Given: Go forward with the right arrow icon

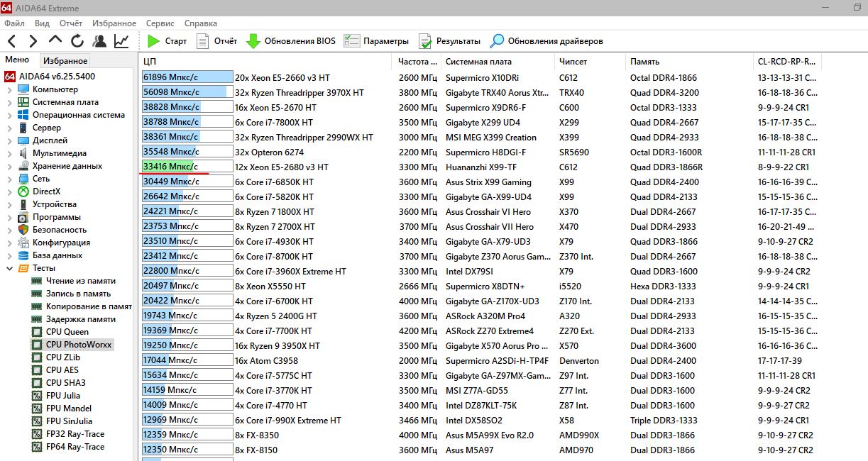Looking at the screenshot, I should point(33,41).
